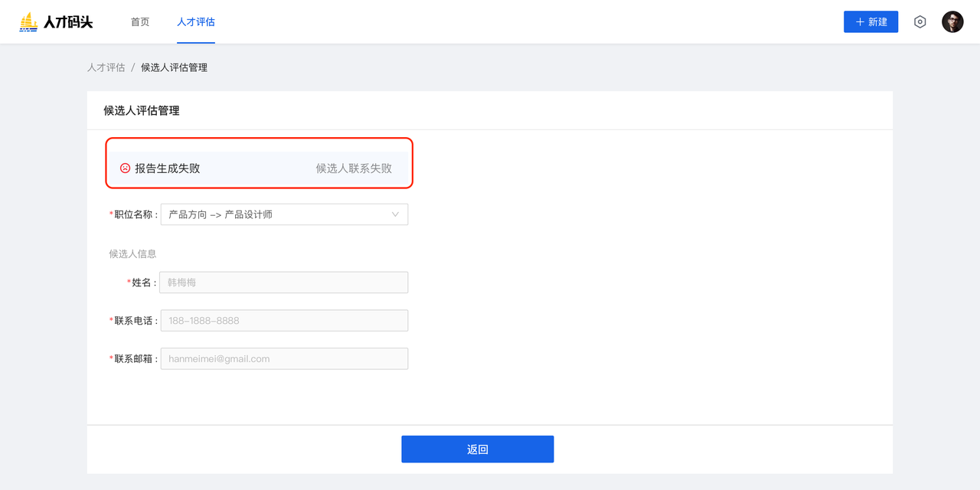Select the 人才评估 navigation tab
Viewport: 980px width, 490px height.
tap(196, 22)
